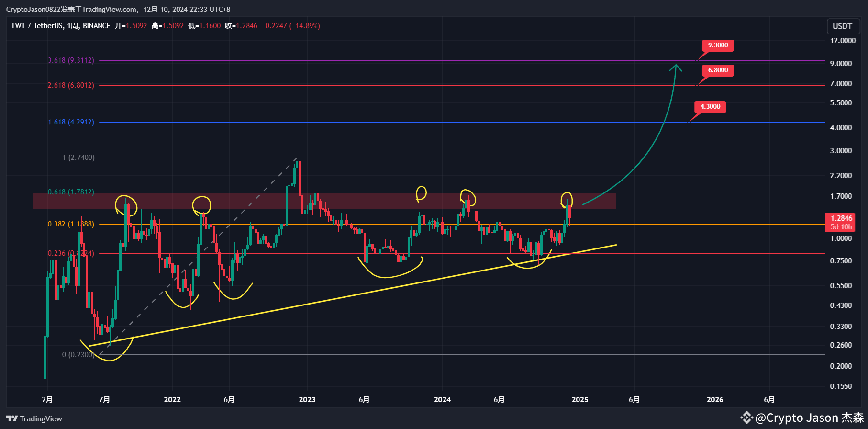Click the 7月 label on the time axis

click(x=104, y=400)
